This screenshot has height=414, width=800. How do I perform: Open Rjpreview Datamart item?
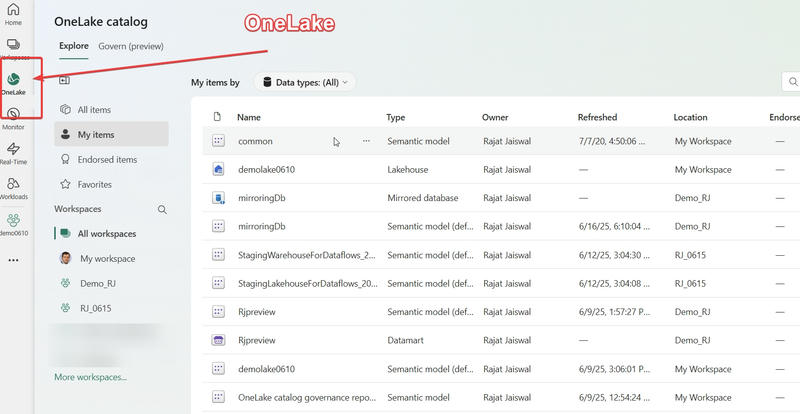pos(257,340)
